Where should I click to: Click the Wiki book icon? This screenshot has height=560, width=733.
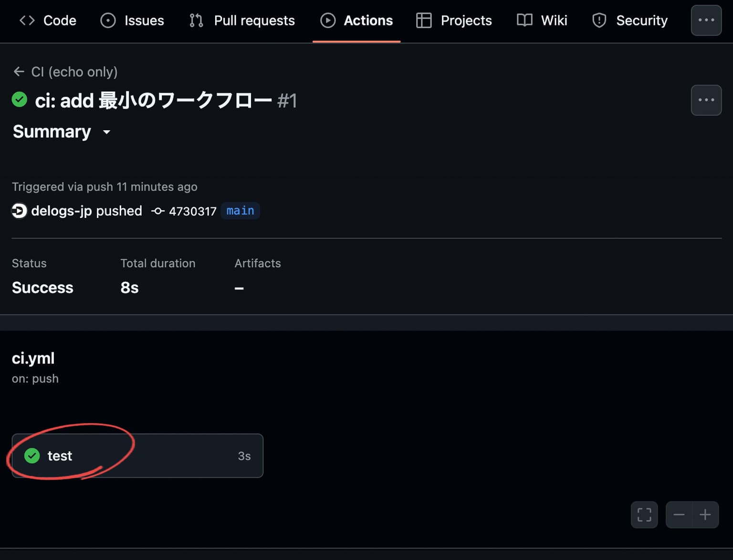(x=524, y=20)
